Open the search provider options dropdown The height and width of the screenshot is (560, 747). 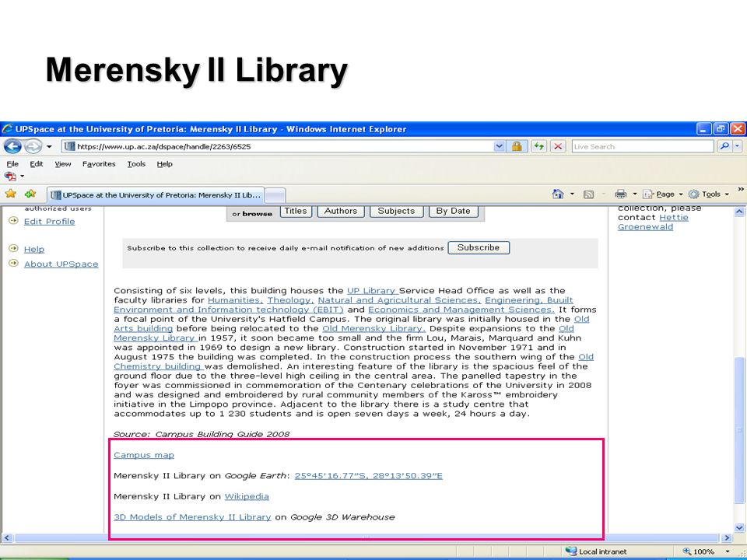coord(738,147)
